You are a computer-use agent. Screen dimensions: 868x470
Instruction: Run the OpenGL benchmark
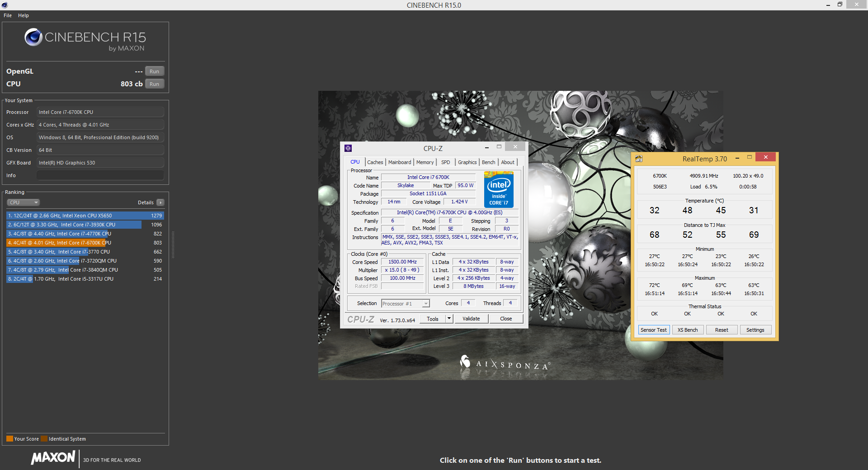click(155, 71)
